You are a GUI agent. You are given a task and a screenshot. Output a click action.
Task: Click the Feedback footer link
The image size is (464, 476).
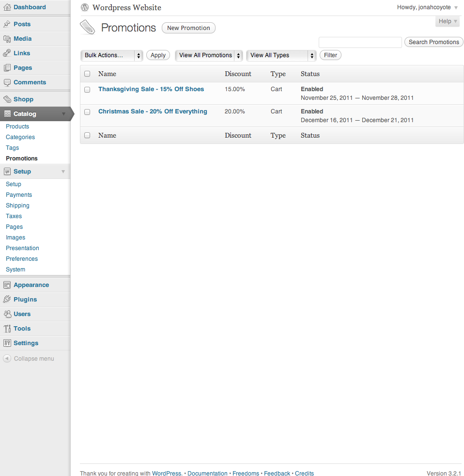point(277,473)
